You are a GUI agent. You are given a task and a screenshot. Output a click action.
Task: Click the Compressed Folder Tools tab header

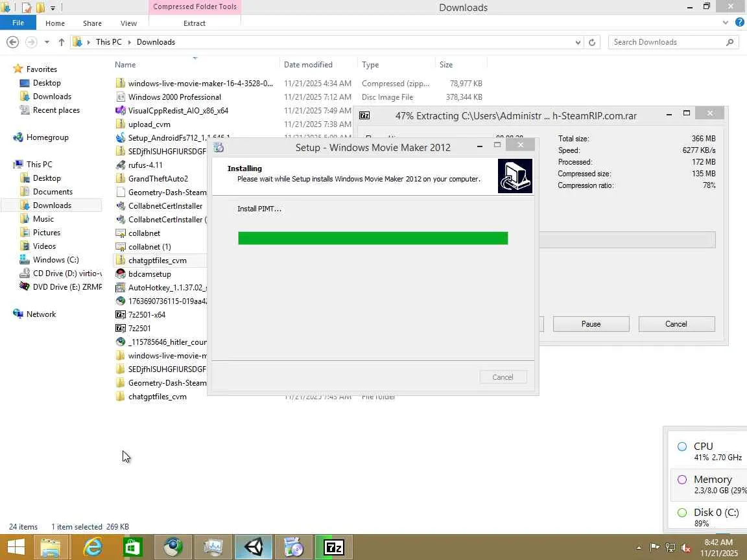[195, 6]
